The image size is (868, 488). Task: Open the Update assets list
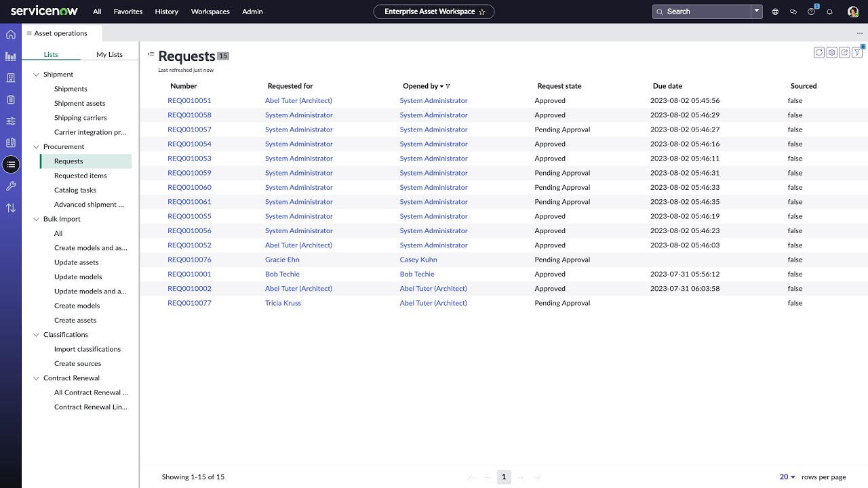pyautogui.click(x=77, y=262)
